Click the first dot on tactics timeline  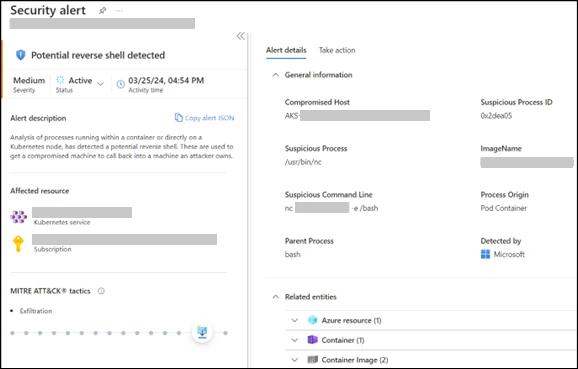tap(13, 333)
